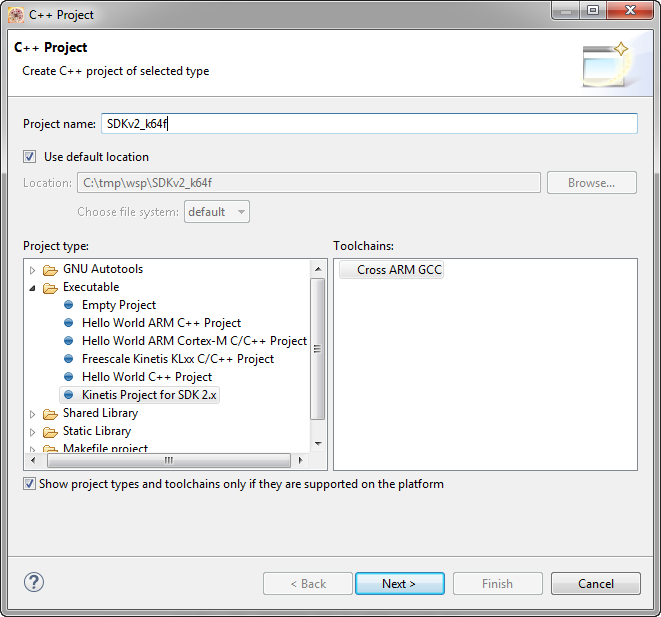
Task: Click the Empty Project blue dot icon
Action: tap(69, 305)
